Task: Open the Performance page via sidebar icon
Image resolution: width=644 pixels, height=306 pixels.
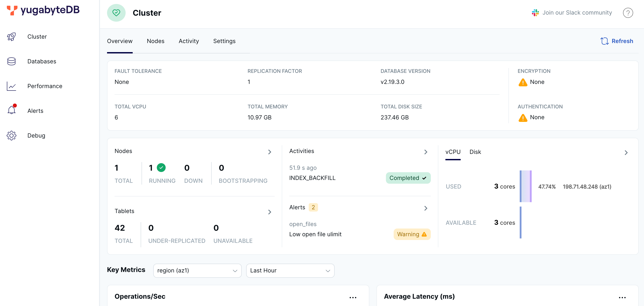Action: (11, 86)
